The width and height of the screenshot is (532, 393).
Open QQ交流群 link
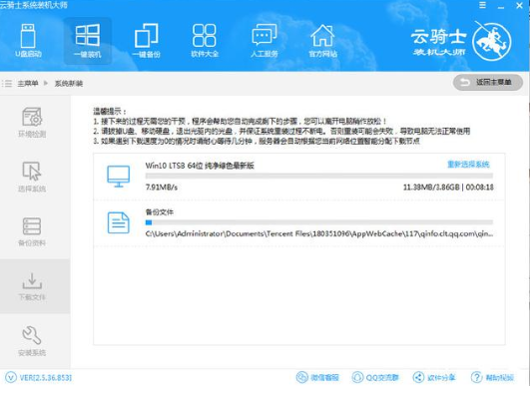[375, 377]
